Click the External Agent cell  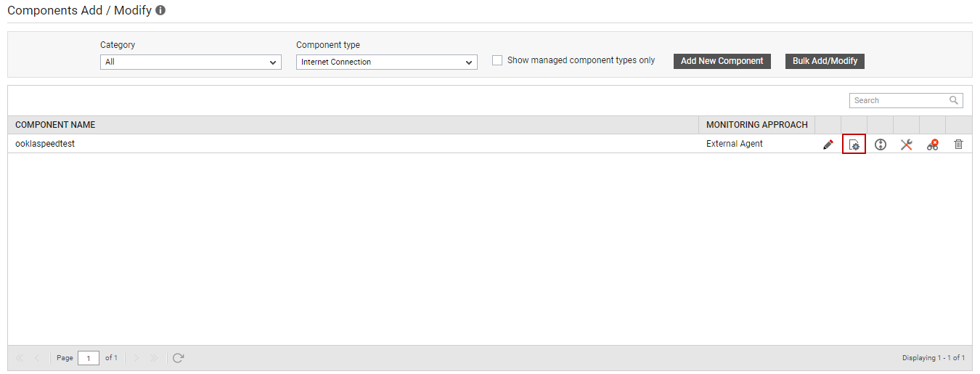756,144
